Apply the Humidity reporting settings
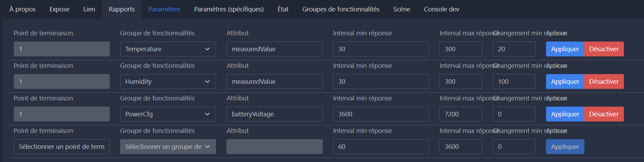644x162 pixels. coord(565,82)
